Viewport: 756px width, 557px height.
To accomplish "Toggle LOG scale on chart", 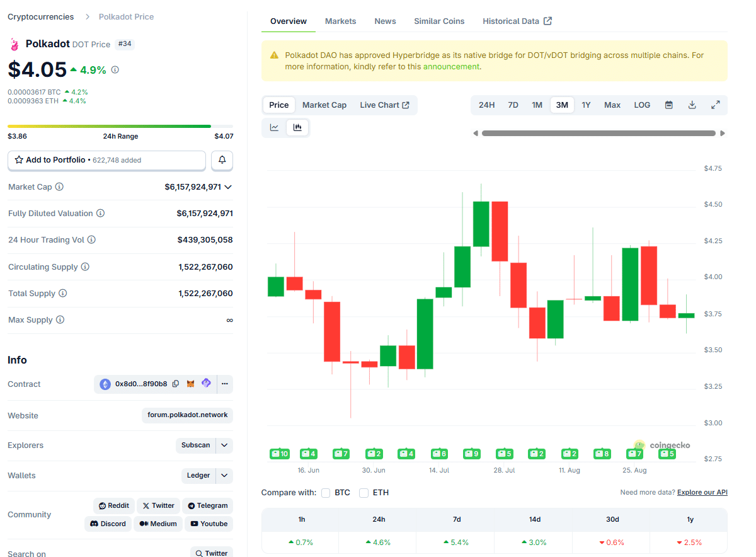I will coord(642,105).
